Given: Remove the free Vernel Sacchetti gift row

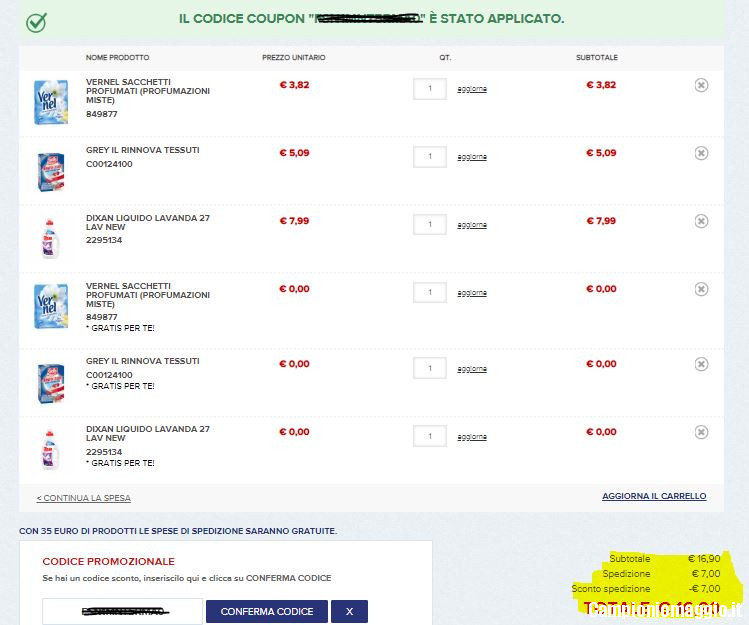Looking at the screenshot, I should [701, 289].
